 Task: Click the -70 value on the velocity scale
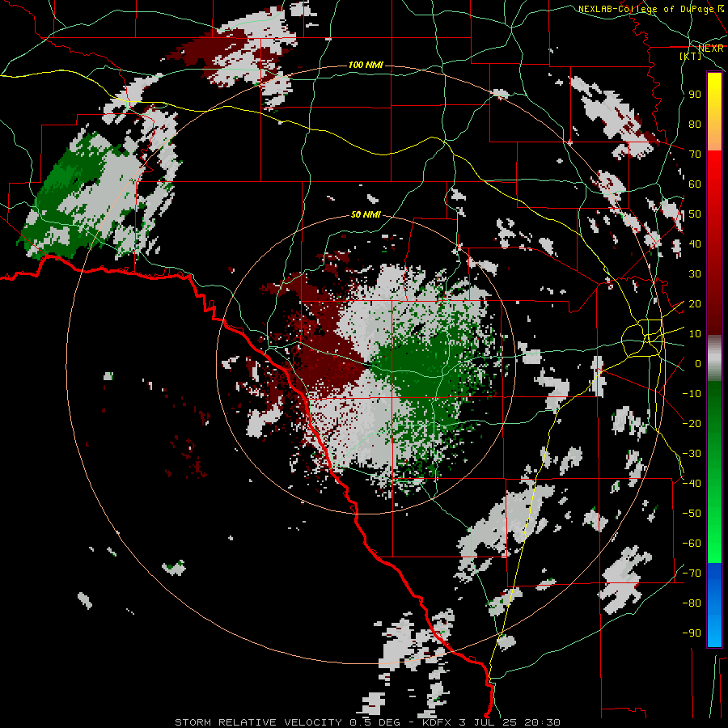(692, 574)
